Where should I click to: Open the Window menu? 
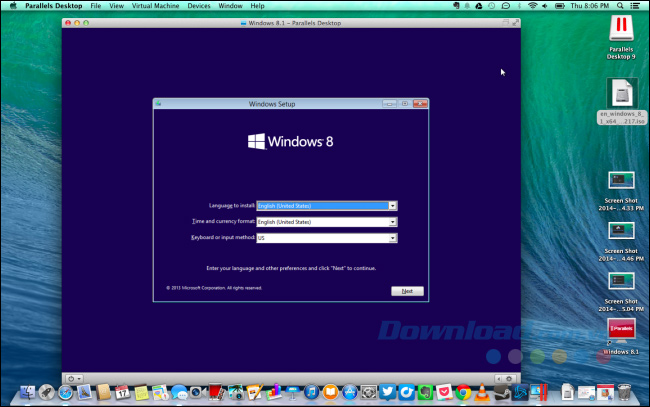coord(230,6)
